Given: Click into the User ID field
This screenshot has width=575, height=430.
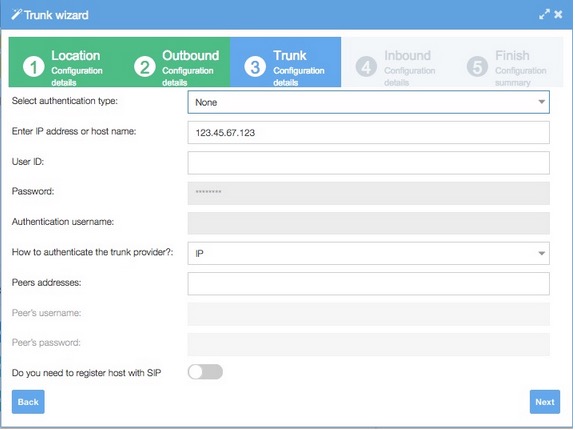Looking at the screenshot, I should (369, 163).
